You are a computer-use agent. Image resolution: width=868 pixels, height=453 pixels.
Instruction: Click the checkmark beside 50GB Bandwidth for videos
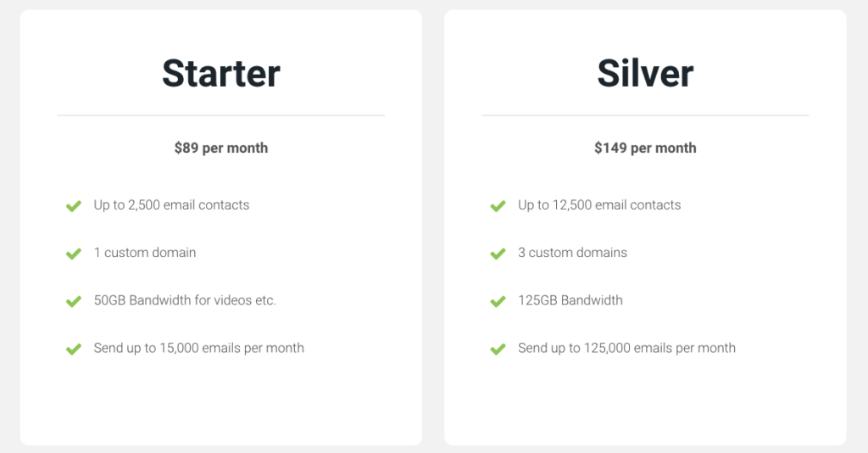click(x=74, y=301)
